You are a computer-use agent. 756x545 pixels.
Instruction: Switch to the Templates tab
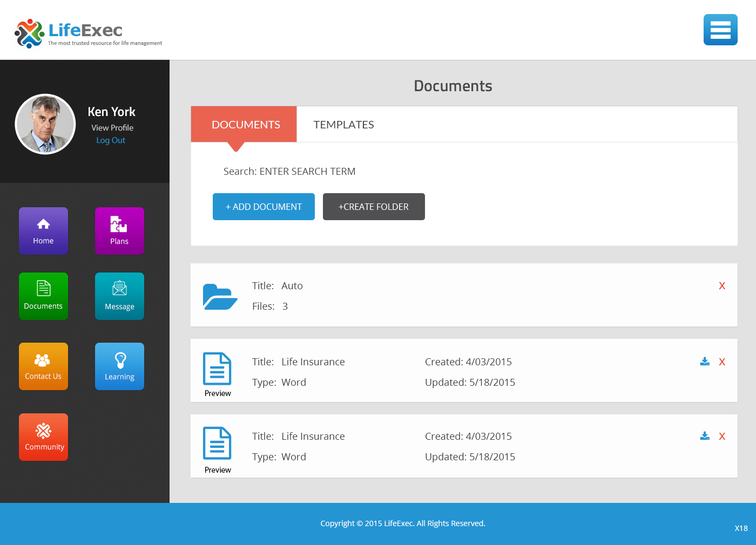coord(343,125)
